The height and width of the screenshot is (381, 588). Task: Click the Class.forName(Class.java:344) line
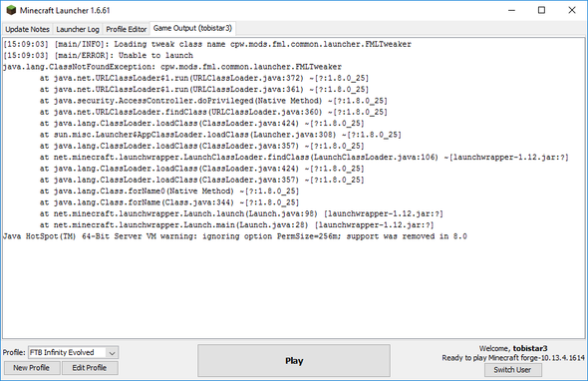click(x=169, y=202)
